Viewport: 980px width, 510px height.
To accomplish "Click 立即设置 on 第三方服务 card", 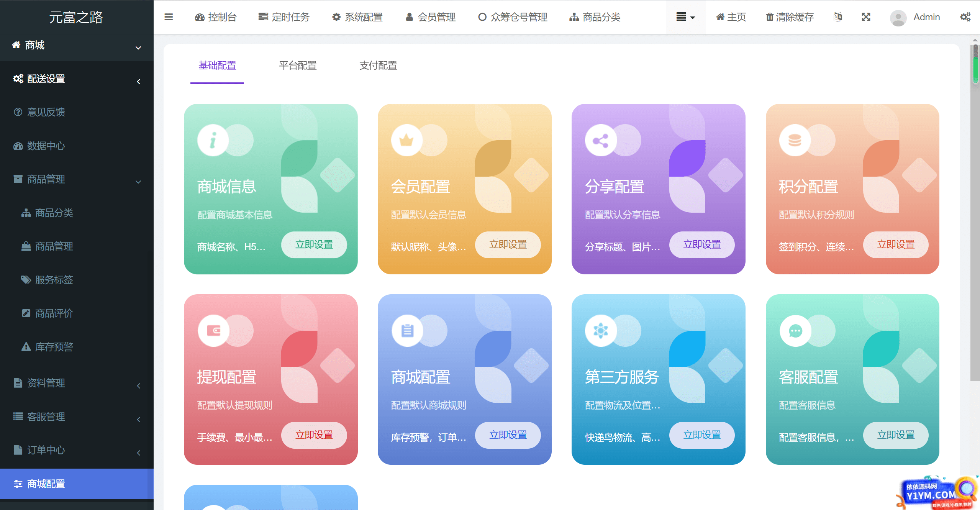I will click(702, 435).
